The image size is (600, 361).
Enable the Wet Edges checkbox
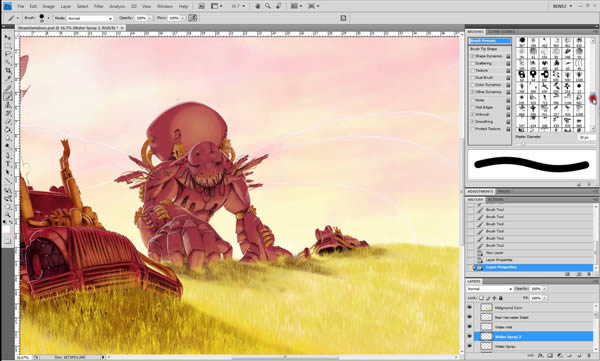click(473, 108)
